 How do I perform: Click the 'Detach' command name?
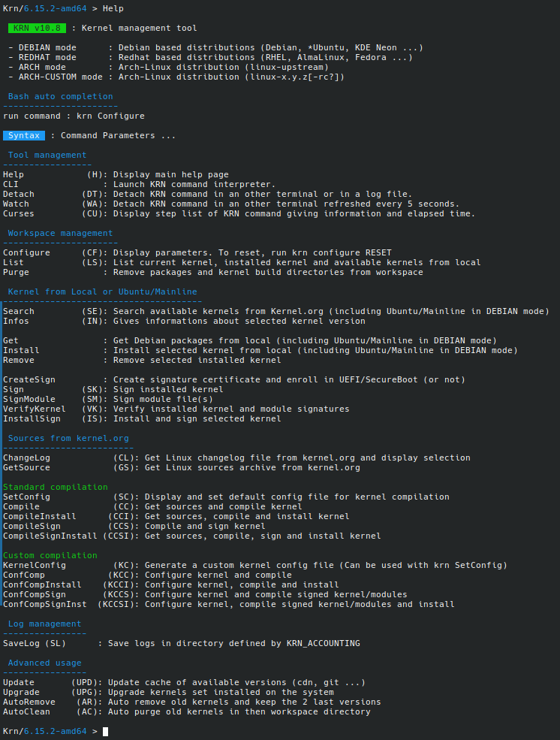(x=18, y=194)
